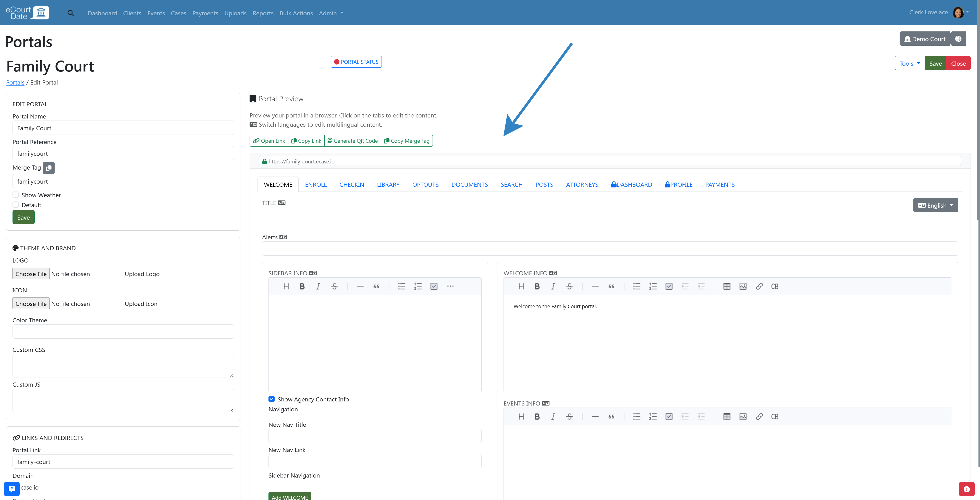Insert code block in Welcome Info editor
The width and height of the screenshot is (980, 500).
click(x=775, y=286)
